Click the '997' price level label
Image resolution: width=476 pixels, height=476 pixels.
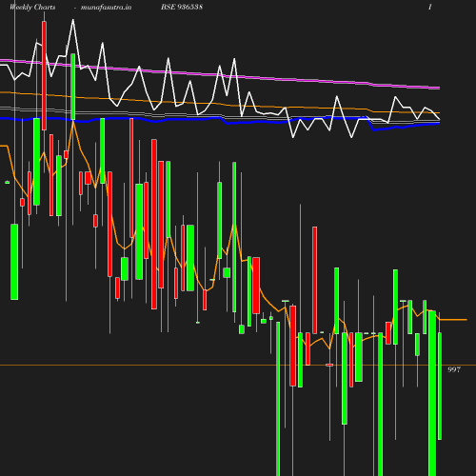[x=454, y=369]
